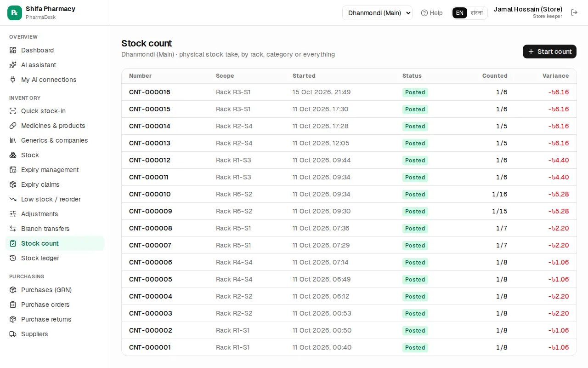The width and height of the screenshot is (588, 368).
Task: Click the AI assistant sparkle icon
Action: click(13, 65)
